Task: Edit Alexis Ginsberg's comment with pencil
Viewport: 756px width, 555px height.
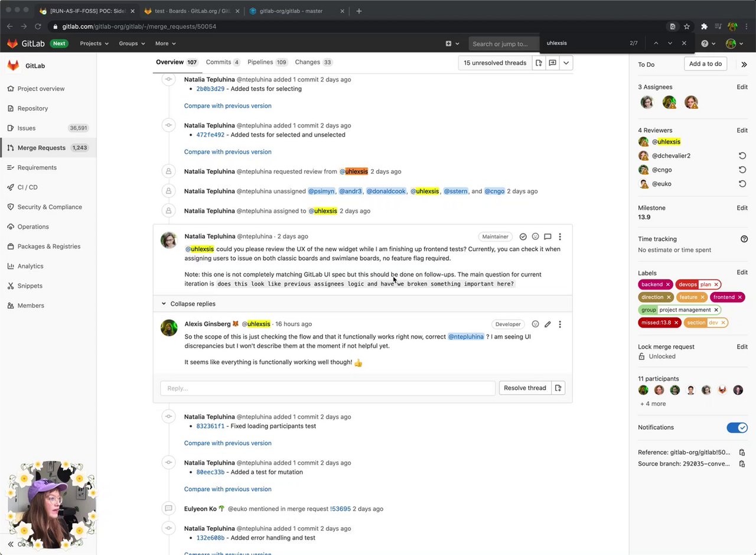Action: (548, 324)
